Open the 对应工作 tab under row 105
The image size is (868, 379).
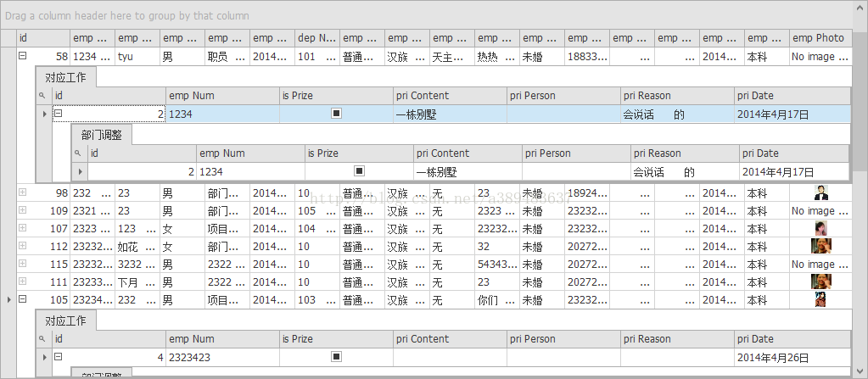pyautogui.click(x=66, y=320)
